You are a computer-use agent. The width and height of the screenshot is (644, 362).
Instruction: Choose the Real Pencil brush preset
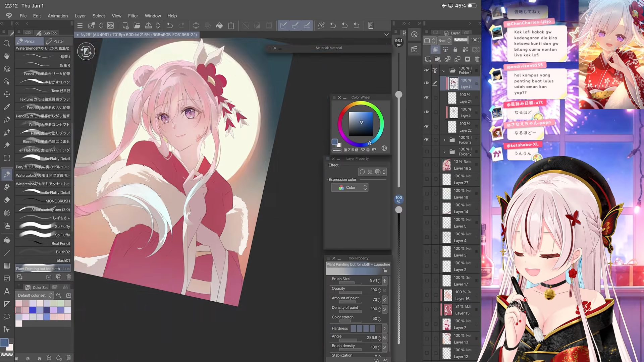43,243
